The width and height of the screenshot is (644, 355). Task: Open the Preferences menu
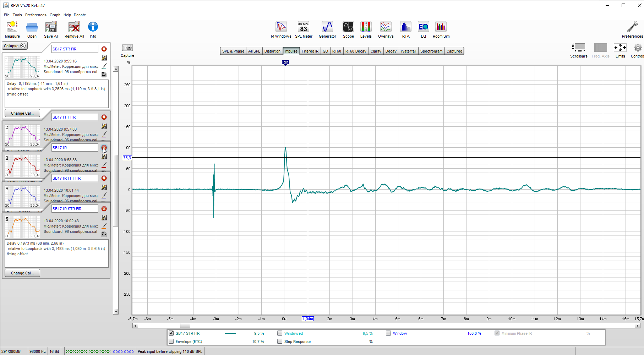[x=36, y=15]
